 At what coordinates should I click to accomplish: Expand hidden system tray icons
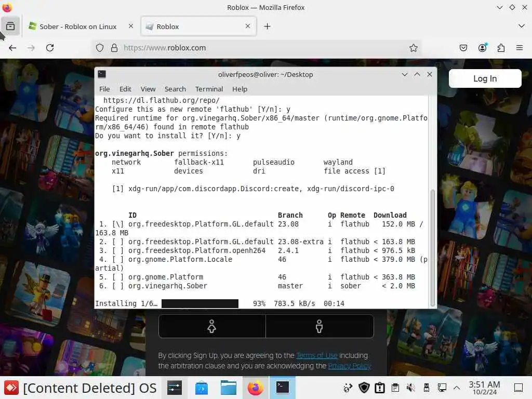[457, 388]
